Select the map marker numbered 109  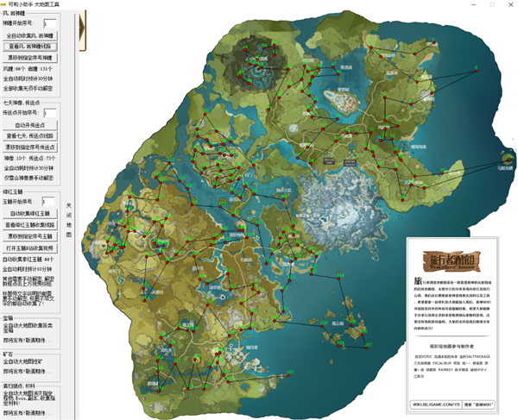point(322,326)
